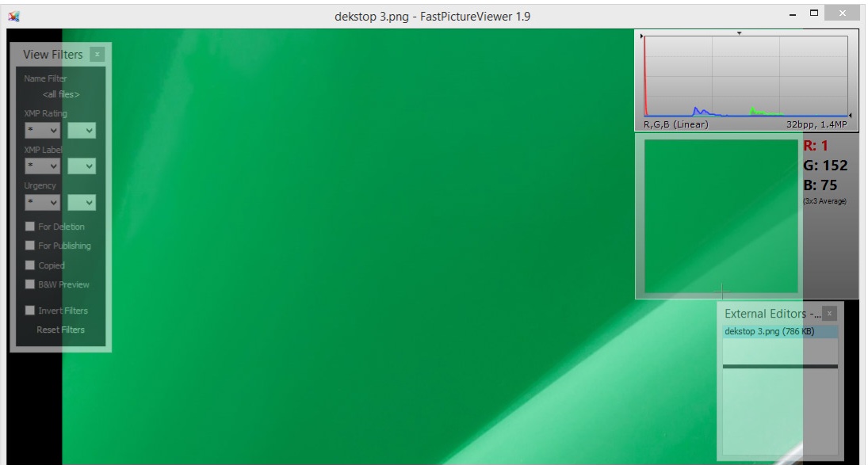
Task: Check the Invert Filters box
Action: click(x=31, y=311)
